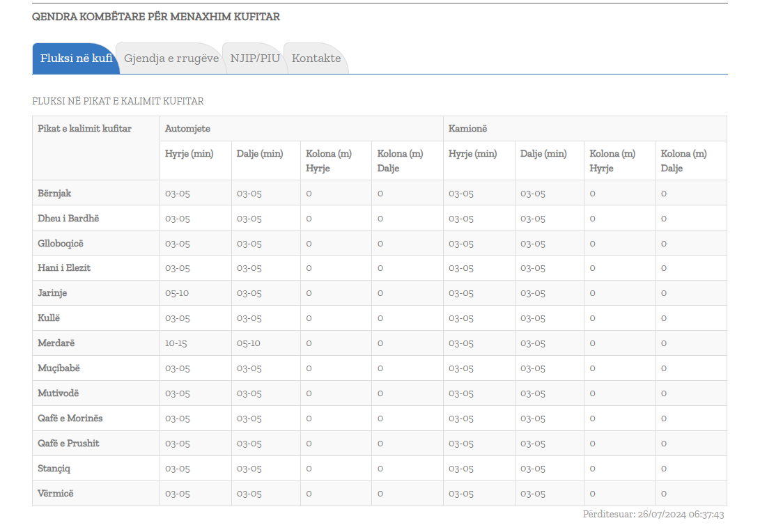Select the Stançiq row name
Screen dimensions: 783x532
point(54,469)
